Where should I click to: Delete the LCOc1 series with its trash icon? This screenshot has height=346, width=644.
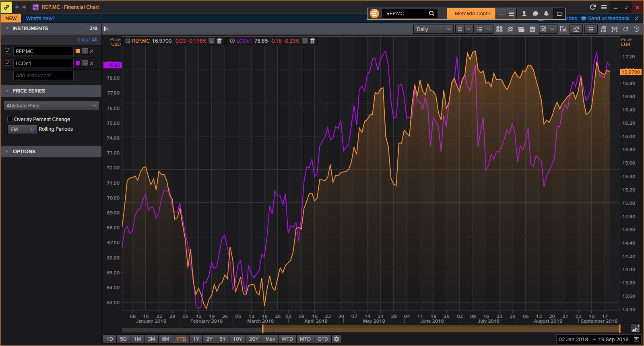pos(312,41)
